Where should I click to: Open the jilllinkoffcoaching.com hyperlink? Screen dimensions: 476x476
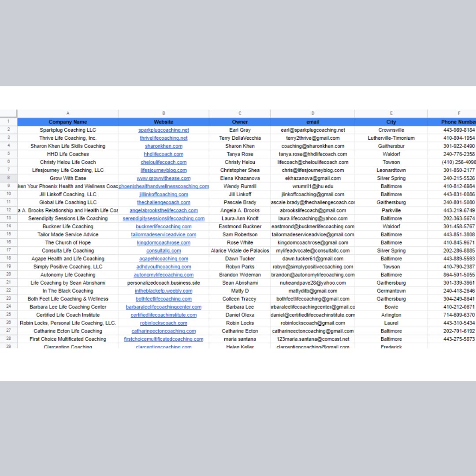tap(163, 194)
